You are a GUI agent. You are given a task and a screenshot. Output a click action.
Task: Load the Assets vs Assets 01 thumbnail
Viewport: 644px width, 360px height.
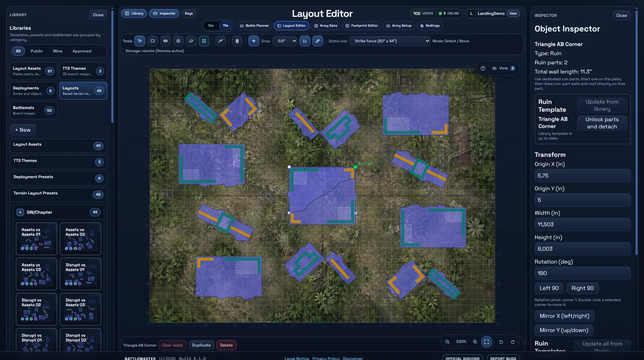[37, 239]
